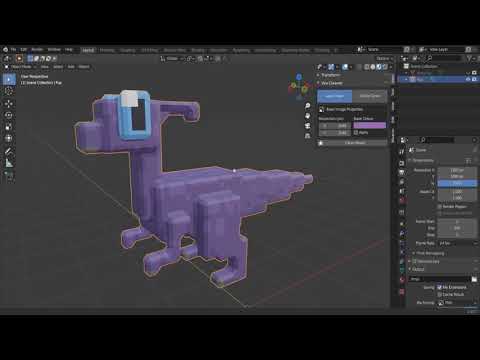480x360 pixels.
Task: Open the transform orientation Global dropdown
Action: 172,59
